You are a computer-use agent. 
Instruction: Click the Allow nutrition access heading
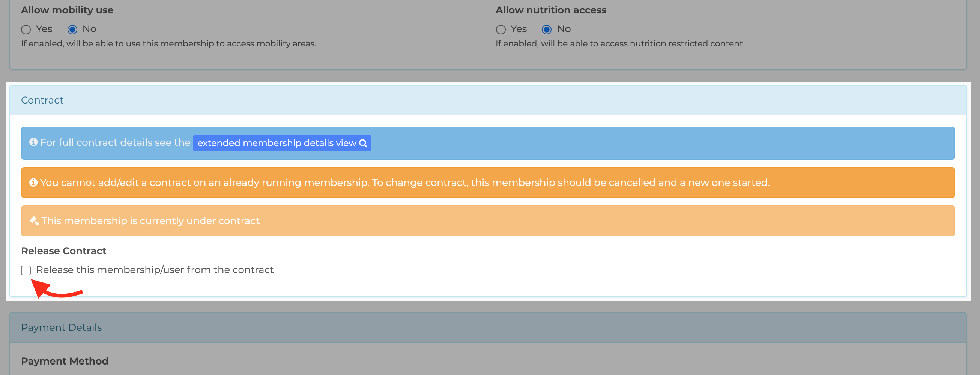tap(551, 10)
